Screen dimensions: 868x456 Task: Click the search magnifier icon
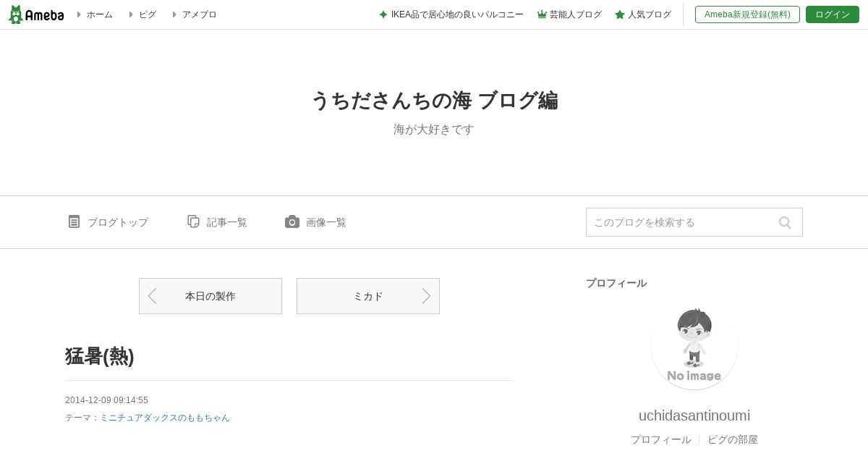785,222
